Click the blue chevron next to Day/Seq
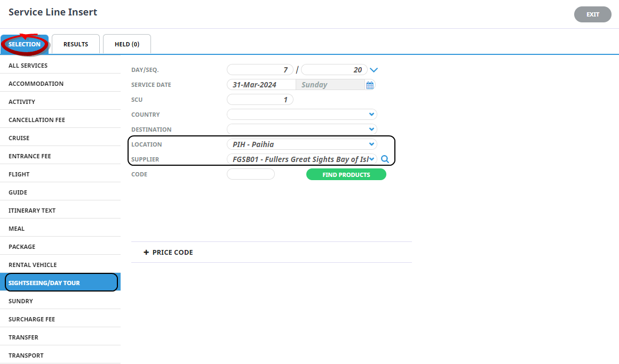 click(374, 70)
